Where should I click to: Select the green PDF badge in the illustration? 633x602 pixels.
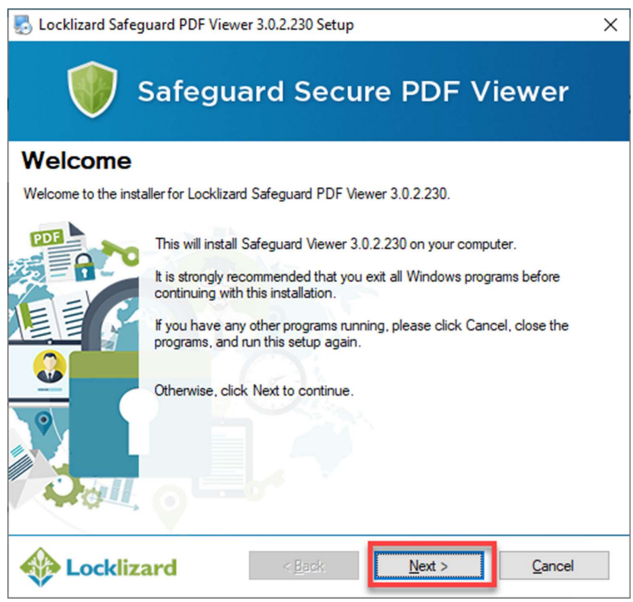point(47,237)
